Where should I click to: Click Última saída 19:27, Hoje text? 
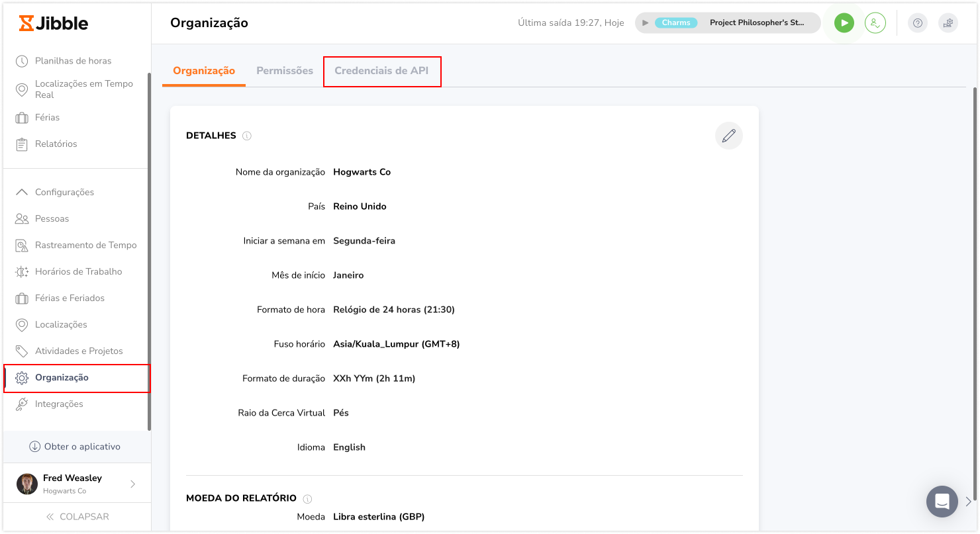click(x=571, y=22)
